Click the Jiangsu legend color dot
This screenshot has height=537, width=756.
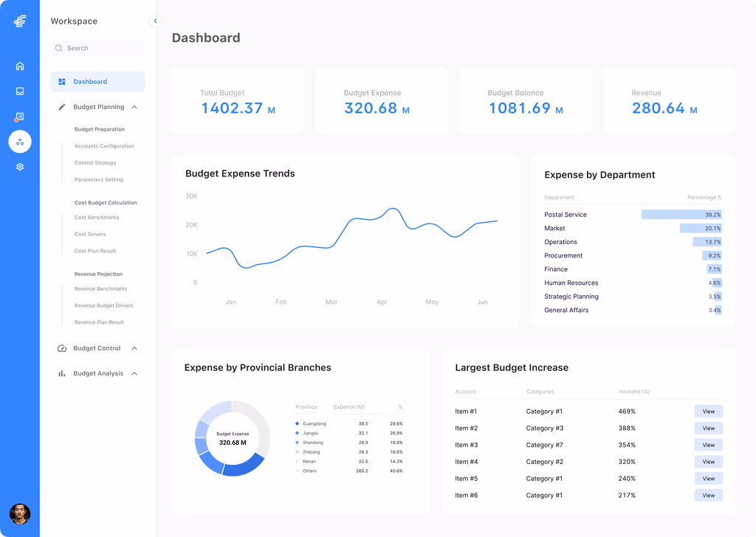point(297,433)
